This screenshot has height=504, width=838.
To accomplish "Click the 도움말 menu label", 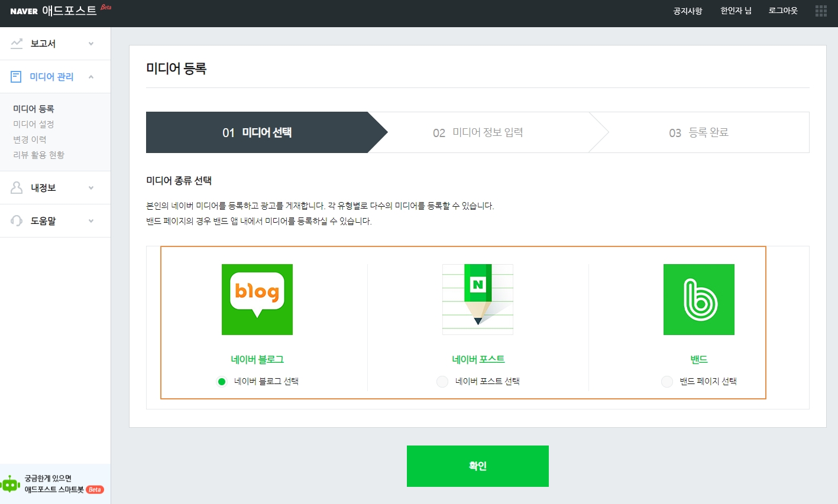I will point(43,221).
